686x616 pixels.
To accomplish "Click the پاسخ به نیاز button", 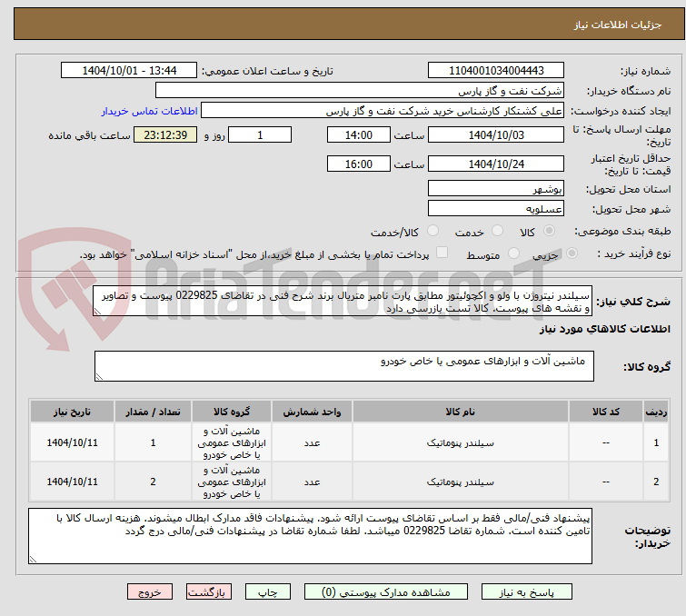I will click(x=526, y=592).
